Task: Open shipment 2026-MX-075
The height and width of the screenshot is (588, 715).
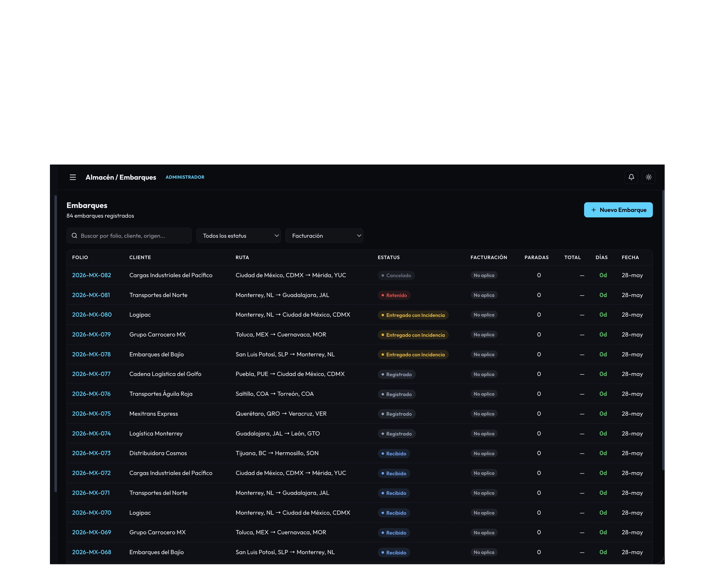Action: click(92, 414)
